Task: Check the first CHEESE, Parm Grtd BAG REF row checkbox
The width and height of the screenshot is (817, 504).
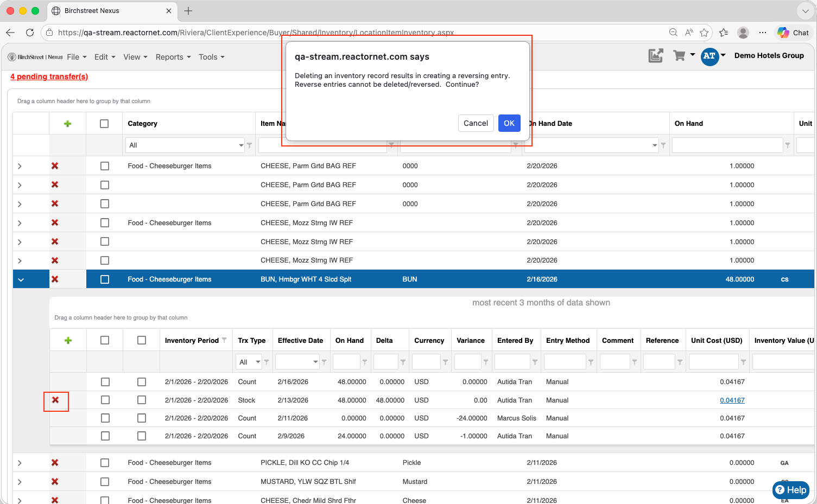Action: (105, 166)
